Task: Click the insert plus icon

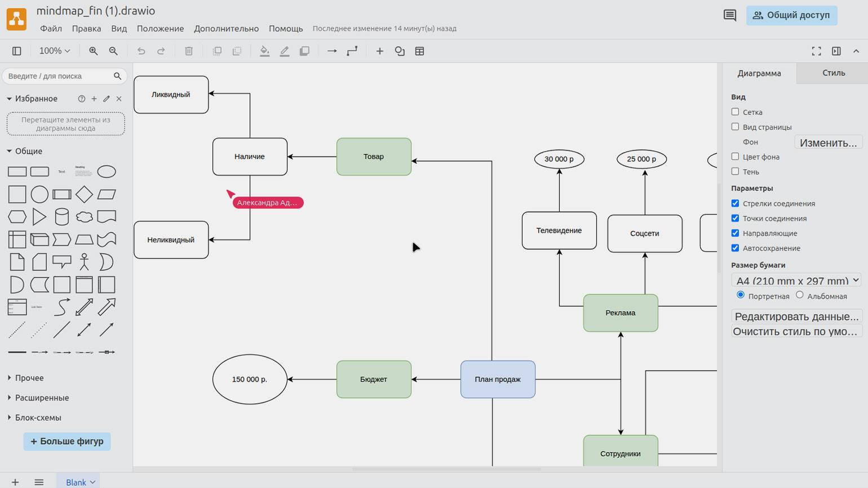Action: (380, 51)
